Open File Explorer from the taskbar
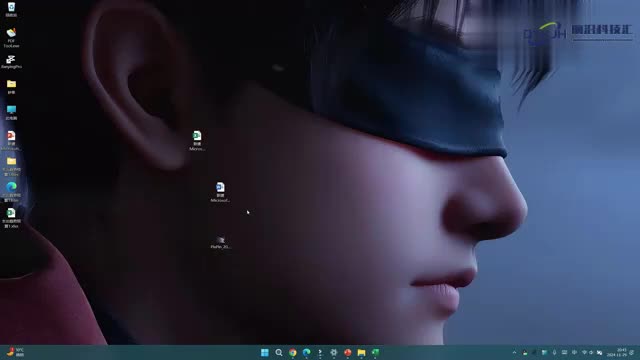The width and height of the screenshot is (640, 360). click(362, 352)
